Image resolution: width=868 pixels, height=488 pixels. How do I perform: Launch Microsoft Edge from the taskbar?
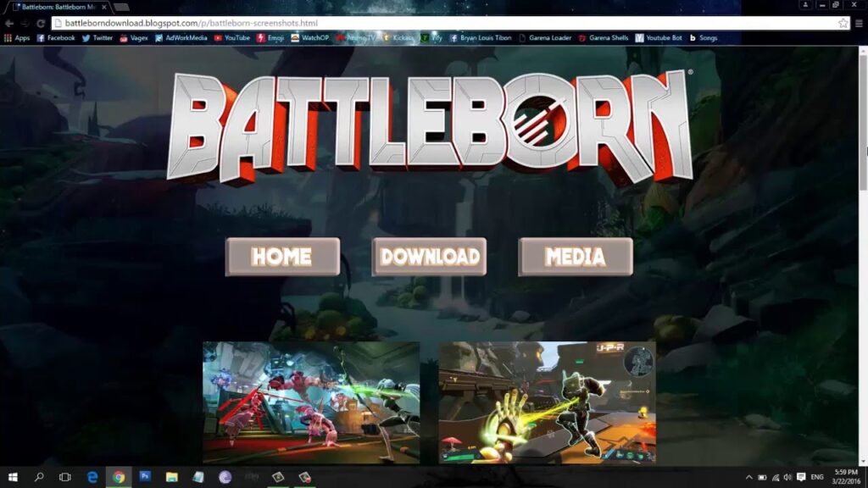(92, 476)
